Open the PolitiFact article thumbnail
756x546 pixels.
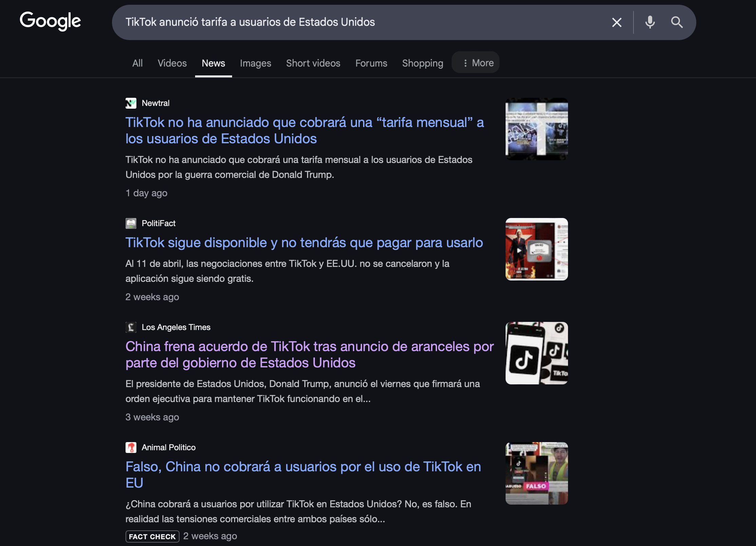tap(537, 249)
